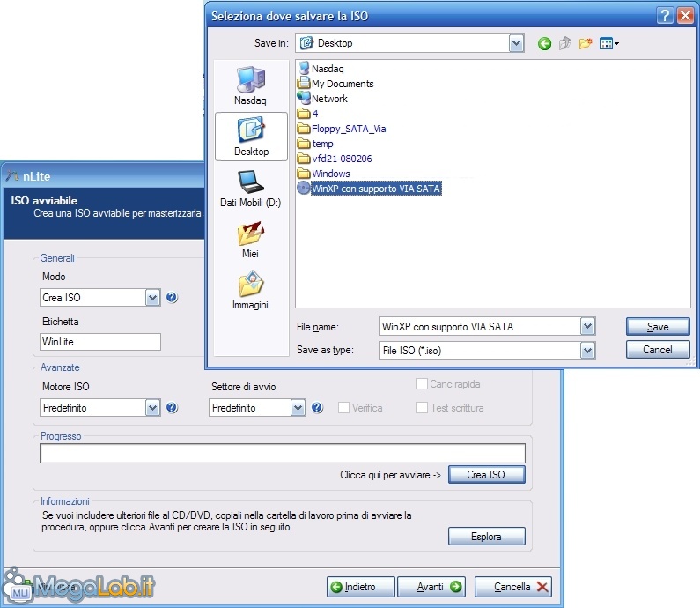Click the help question mark in dialog title
Viewport: 700px width, 608px height.
[x=665, y=16]
